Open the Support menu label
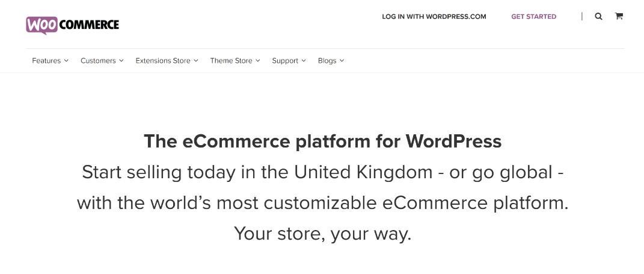This screenshot has width=644, height=274. coord(285,60)
